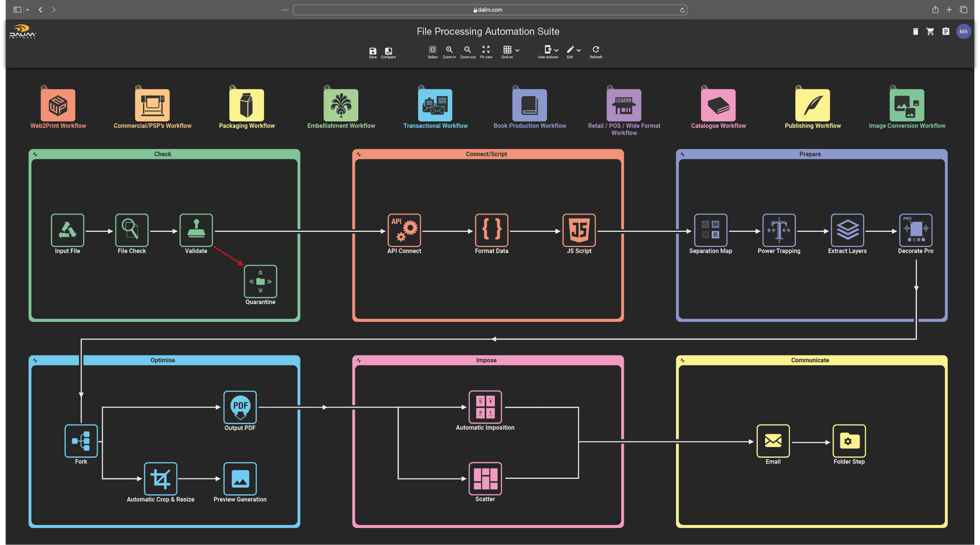Open the Packaging Workflow template
Screen dimensions: 980x545
(246, 105)
